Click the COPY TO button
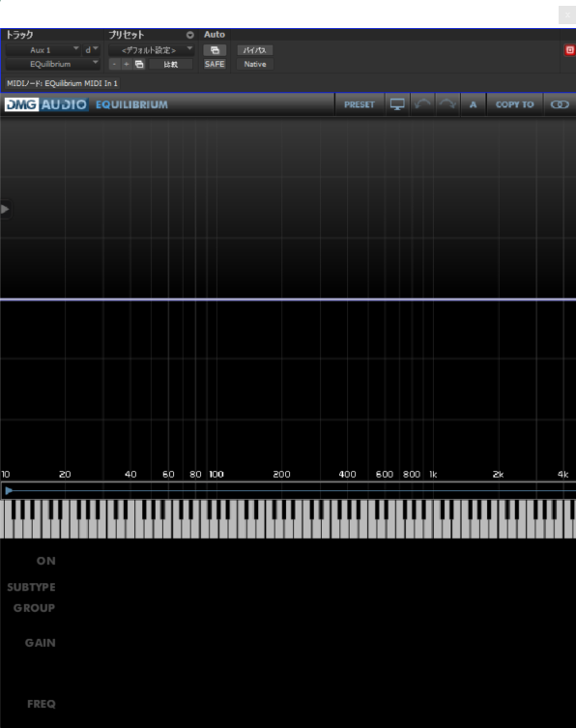 click(515, 105)
